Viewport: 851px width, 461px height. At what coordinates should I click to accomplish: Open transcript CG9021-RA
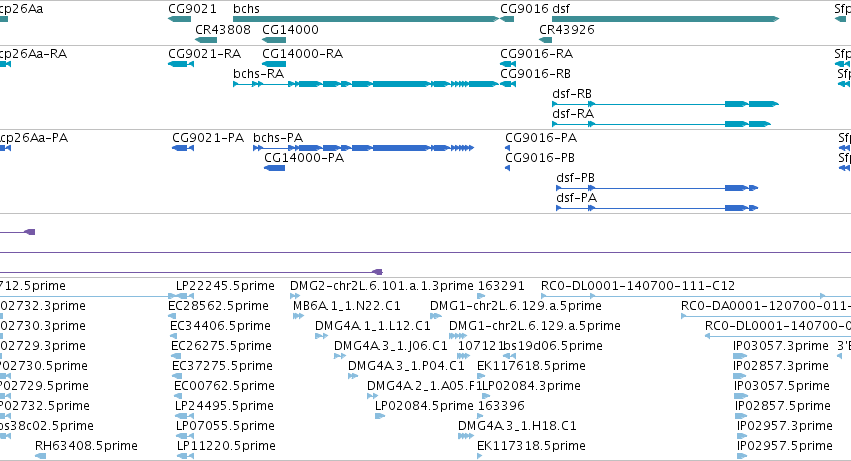coord(205,54)
